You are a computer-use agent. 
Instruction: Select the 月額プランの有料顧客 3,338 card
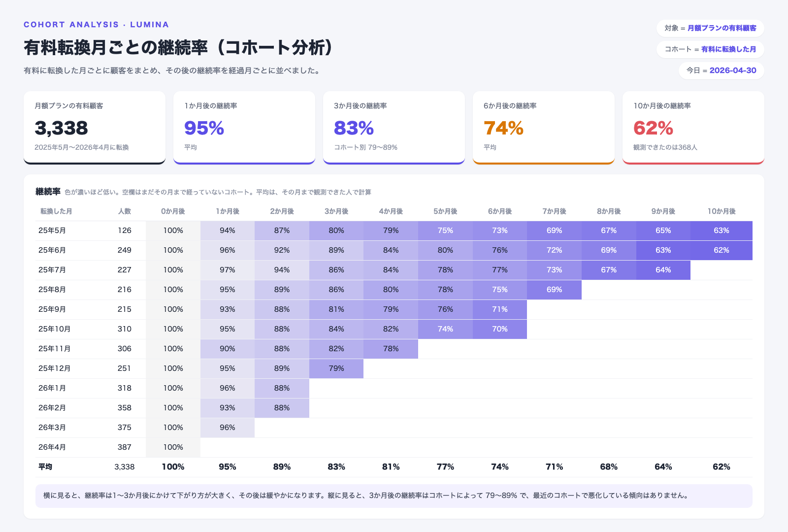pyautogui.click(x=95, y=128)
